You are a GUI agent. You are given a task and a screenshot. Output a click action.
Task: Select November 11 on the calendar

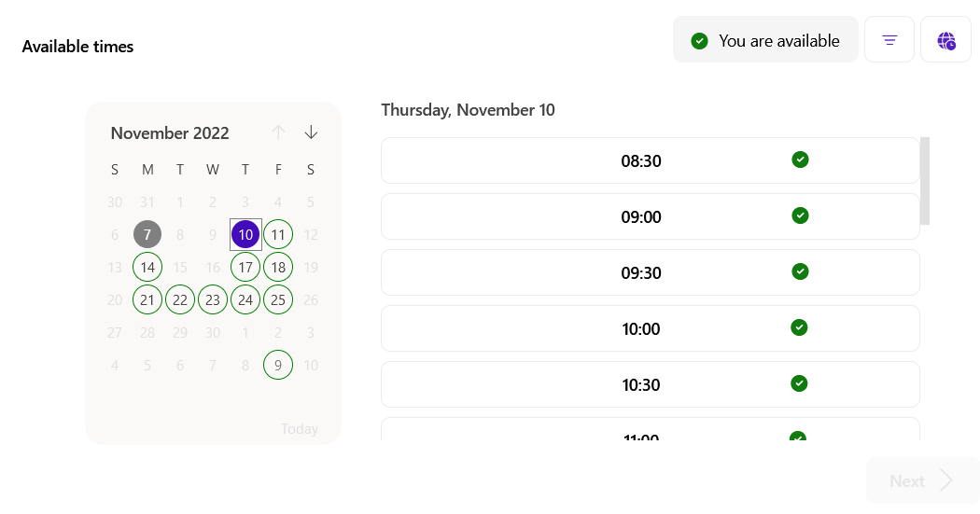[278, 234]
